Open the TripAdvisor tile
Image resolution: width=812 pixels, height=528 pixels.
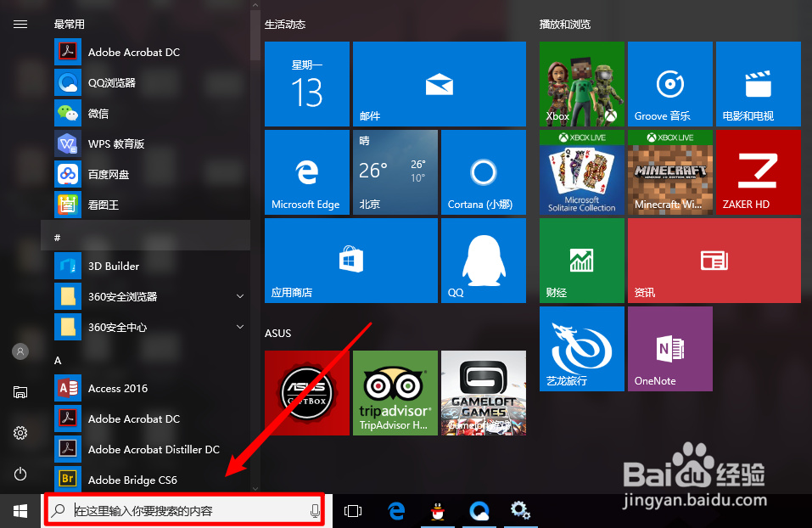coord(395,393)
